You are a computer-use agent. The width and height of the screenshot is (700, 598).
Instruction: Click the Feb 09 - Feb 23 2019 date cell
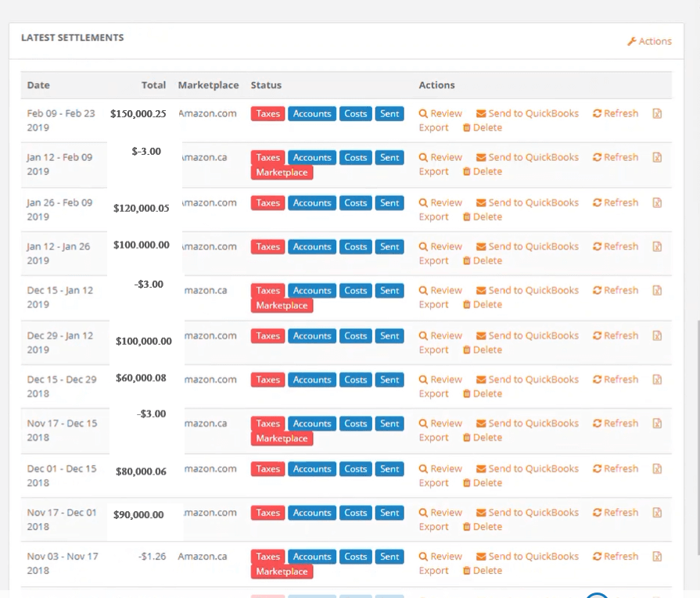(x=61, y=120)
